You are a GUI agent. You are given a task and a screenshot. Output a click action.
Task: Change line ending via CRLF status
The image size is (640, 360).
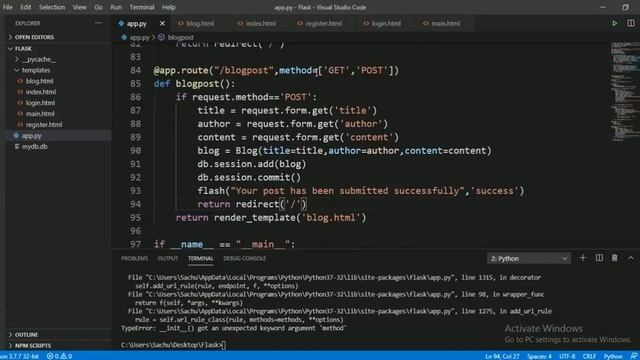[x=589, y=356]
